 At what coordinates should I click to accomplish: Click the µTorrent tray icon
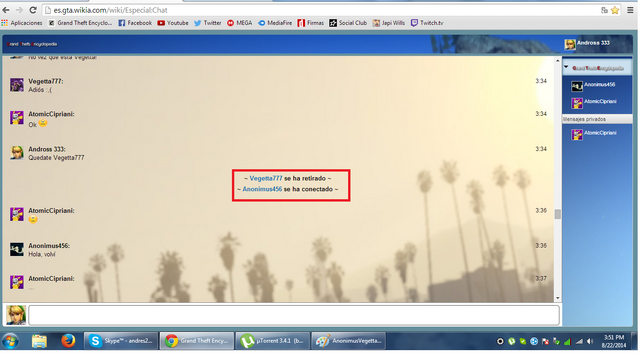511,341
